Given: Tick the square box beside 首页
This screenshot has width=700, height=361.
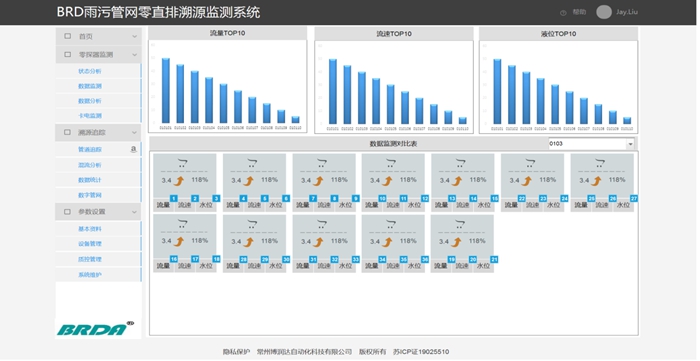Looking at the screenshot, I should (68, 36).
